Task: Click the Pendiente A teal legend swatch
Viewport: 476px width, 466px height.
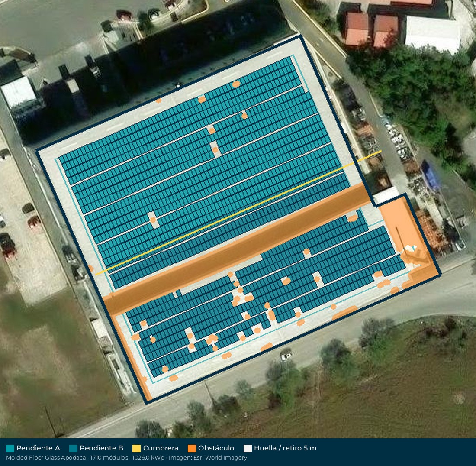Action: coord(10,448)
